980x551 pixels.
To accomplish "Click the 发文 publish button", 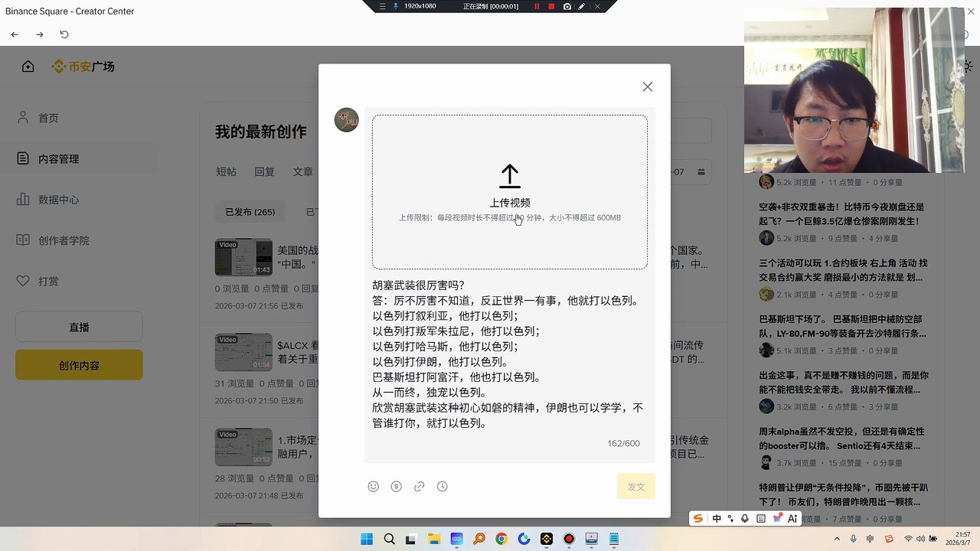I will click(636, 487).
